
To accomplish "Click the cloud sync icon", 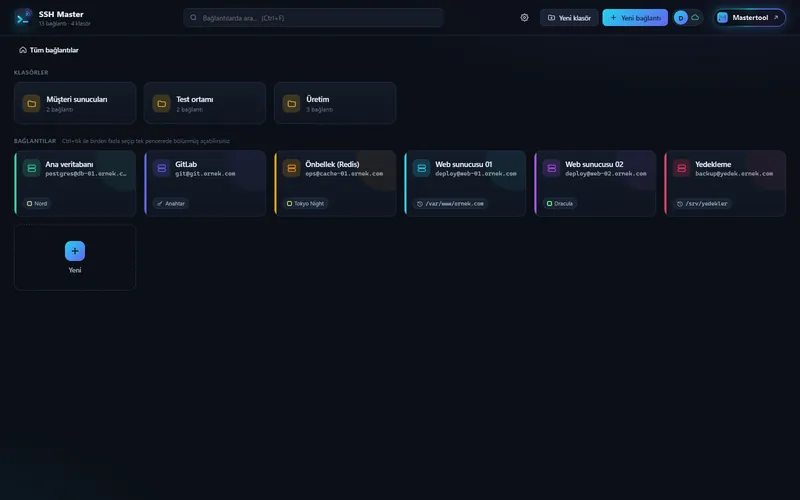I will click(695, 17).
